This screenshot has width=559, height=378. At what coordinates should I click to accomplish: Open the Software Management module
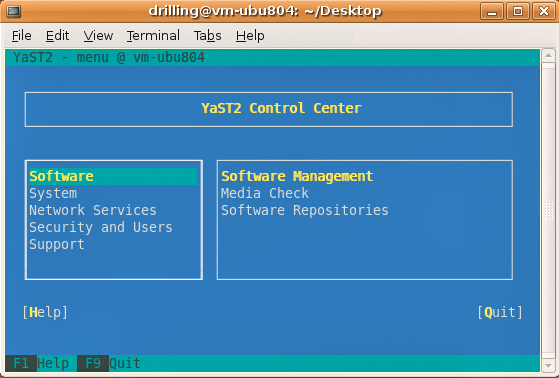pos(297,176)
